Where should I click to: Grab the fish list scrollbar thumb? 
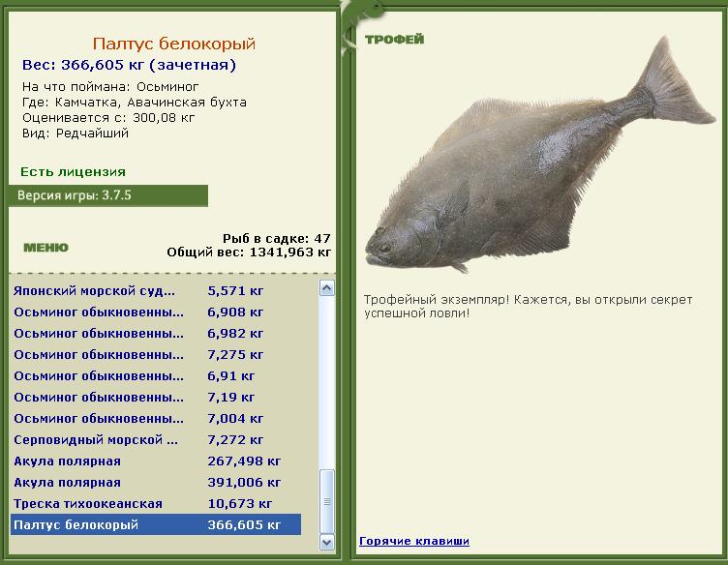click(327, 501)
